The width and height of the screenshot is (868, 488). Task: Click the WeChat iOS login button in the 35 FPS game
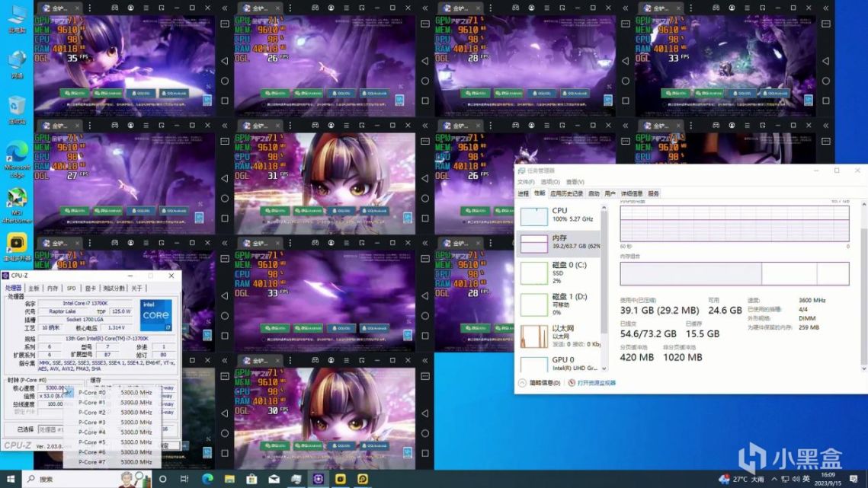(x=75, y=94)
